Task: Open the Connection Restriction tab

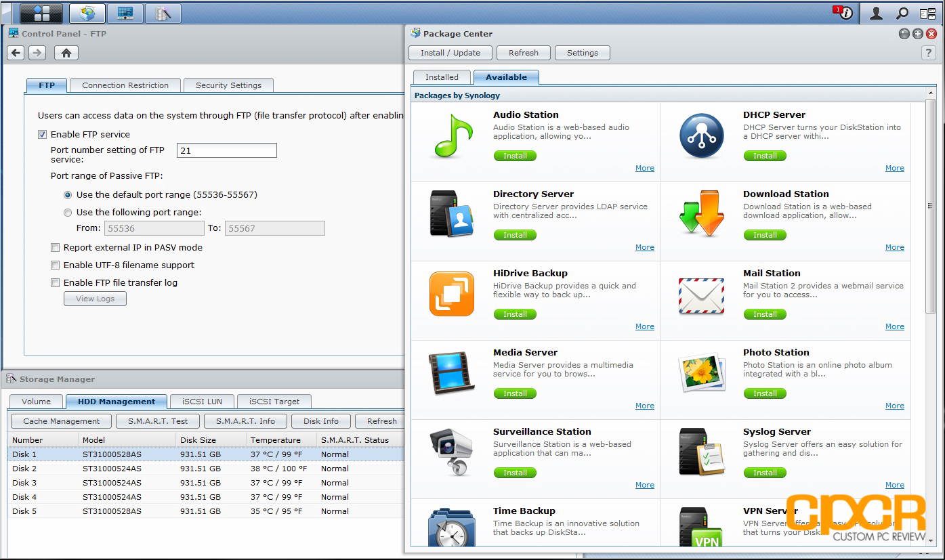Action: (x=125, y=85)
